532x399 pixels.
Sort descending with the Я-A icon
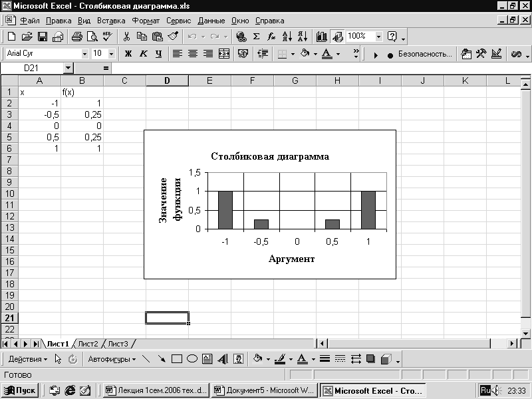click(303, 37)
